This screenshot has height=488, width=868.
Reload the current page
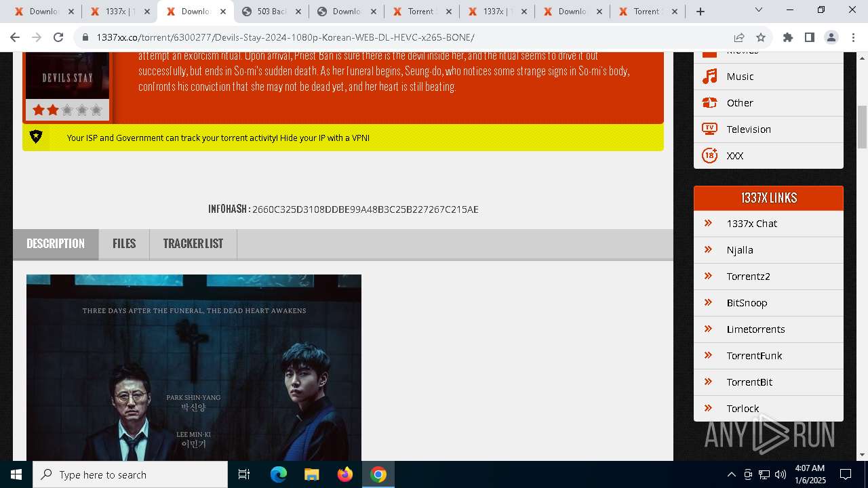tap(58, 37)
